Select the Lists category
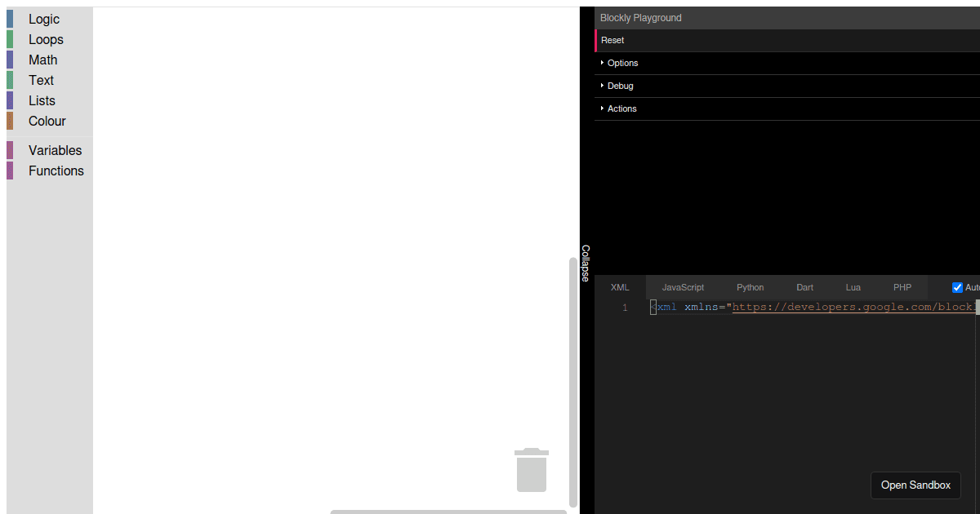The width and height of the screenshot is (980, 514). click(x=42, y=100)
